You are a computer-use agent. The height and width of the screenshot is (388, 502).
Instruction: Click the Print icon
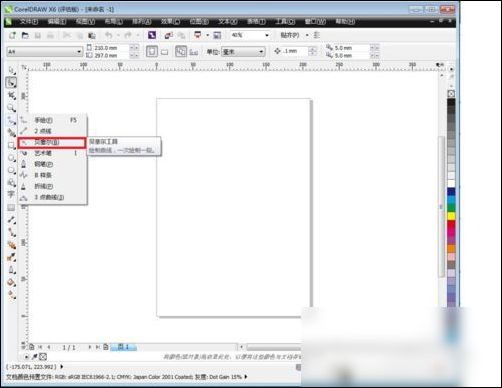tap(50, 35)
